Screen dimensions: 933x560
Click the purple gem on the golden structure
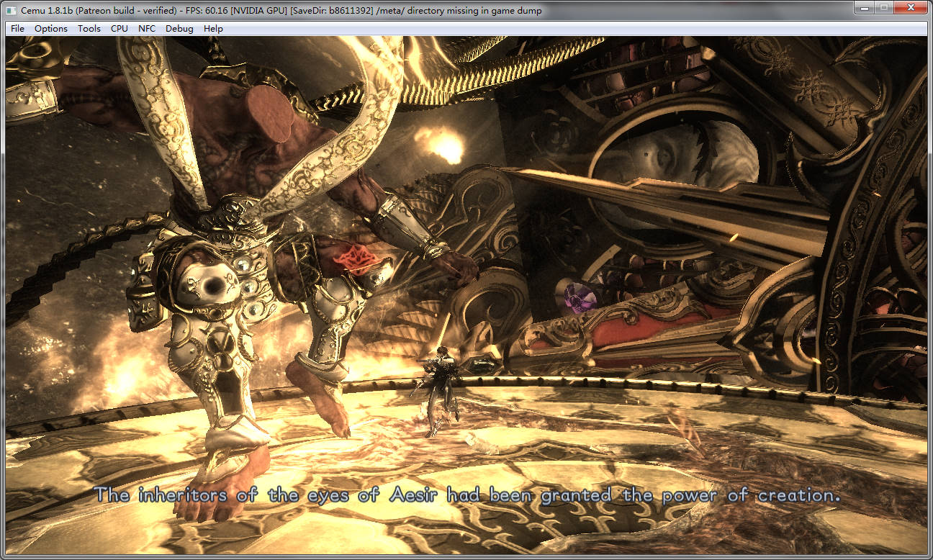coord(576,297)
